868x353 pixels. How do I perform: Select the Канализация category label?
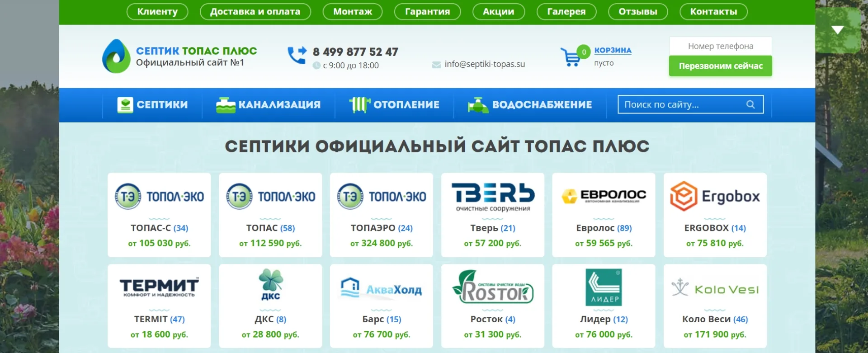coord(279,105)
